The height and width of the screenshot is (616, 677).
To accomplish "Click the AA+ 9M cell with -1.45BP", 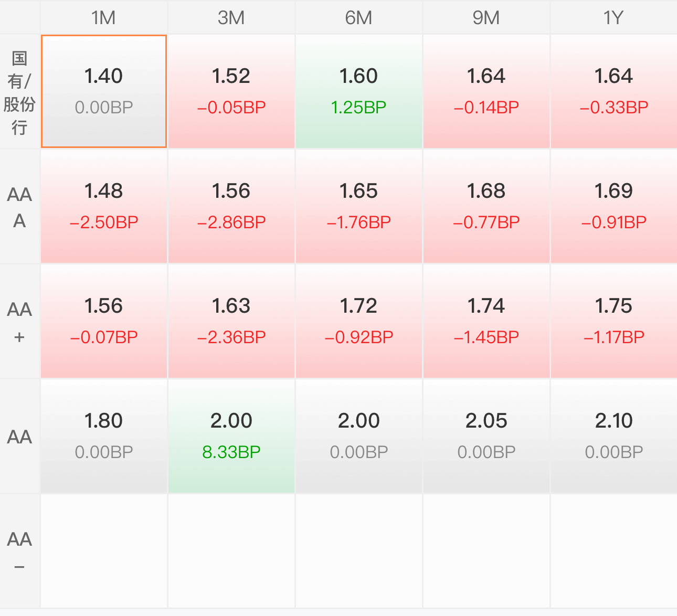I will pos(486,321).
